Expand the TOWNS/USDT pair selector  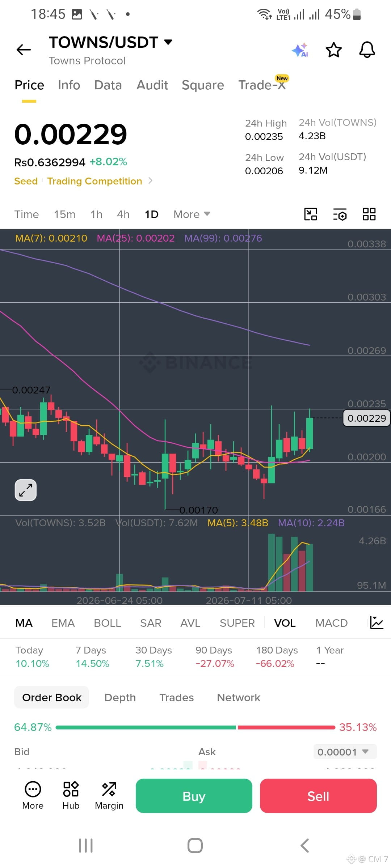tap(168, 42)
